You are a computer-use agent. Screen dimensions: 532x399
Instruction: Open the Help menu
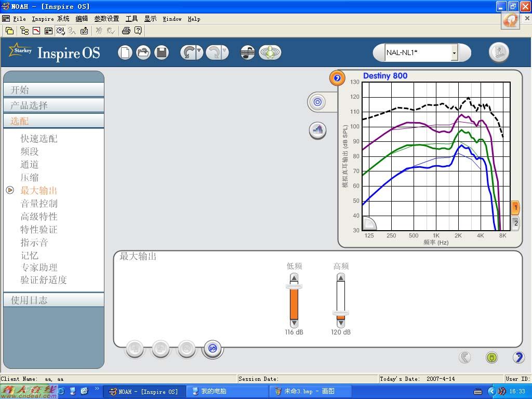click(x=194, y=19)
